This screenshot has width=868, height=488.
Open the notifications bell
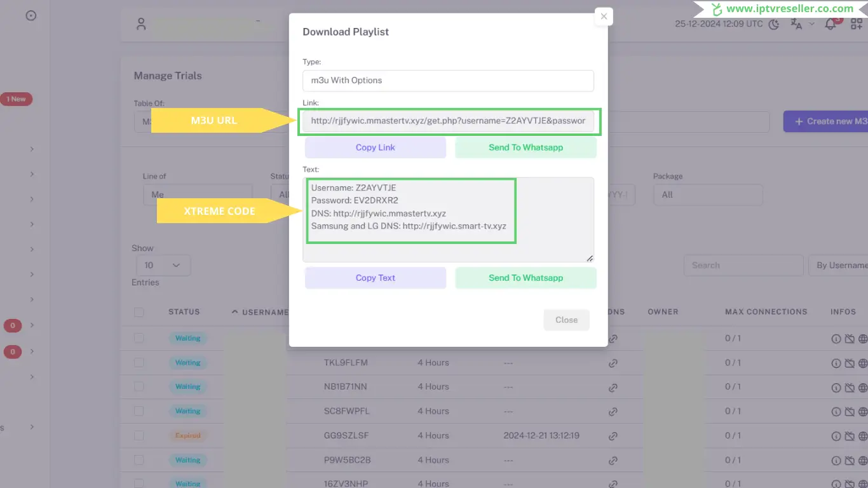(x=831, y=24)
